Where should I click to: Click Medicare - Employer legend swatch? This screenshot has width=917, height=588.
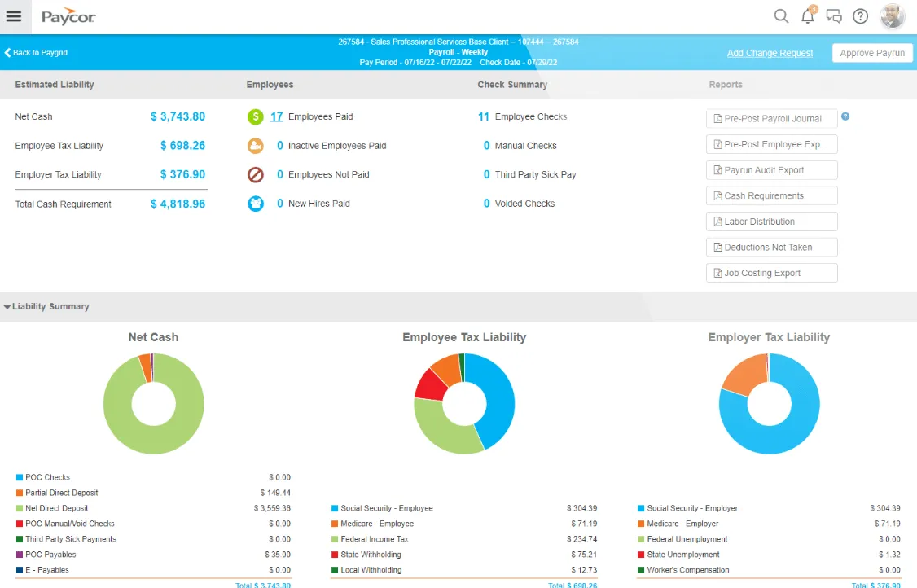click(641, 524)
